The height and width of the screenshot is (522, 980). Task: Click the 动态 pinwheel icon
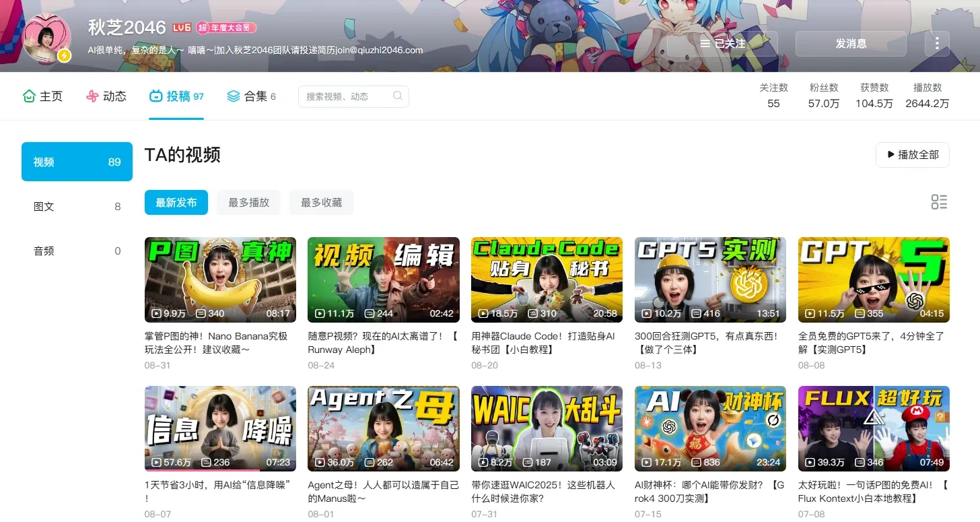tap(92, 96)
